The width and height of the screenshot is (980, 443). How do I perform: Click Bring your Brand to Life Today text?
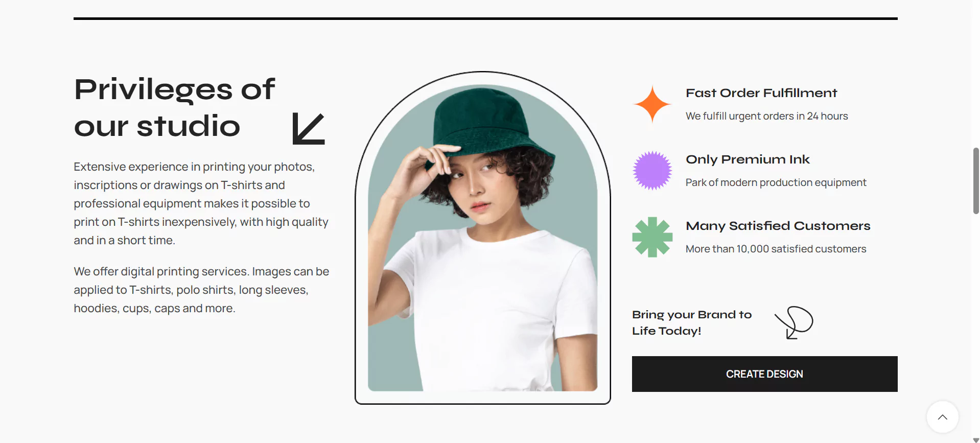pos(692,322)
